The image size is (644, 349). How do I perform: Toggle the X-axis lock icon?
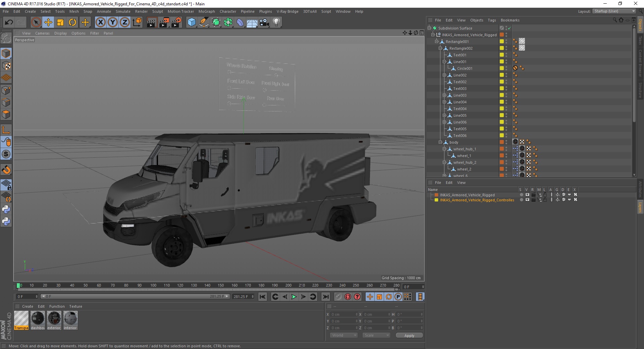[100, 22]
